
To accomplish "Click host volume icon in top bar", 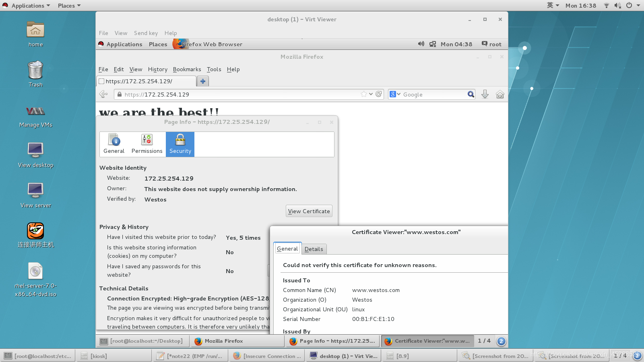I will (617, 5).
